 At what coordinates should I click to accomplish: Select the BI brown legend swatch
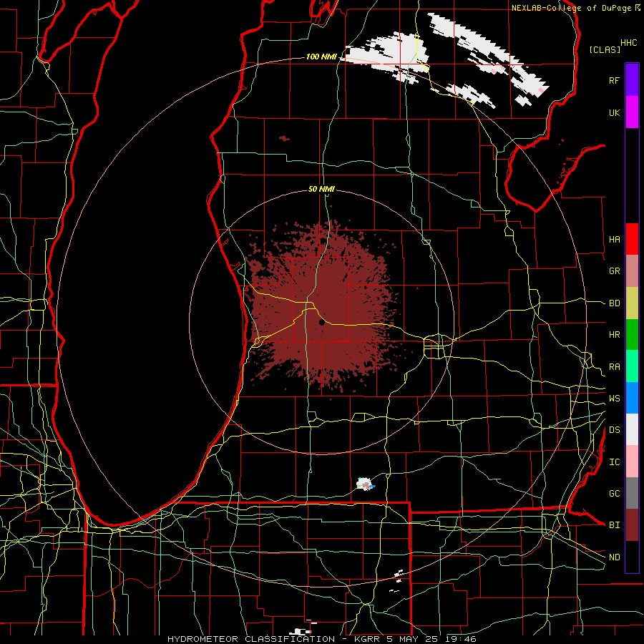[632, 525]
